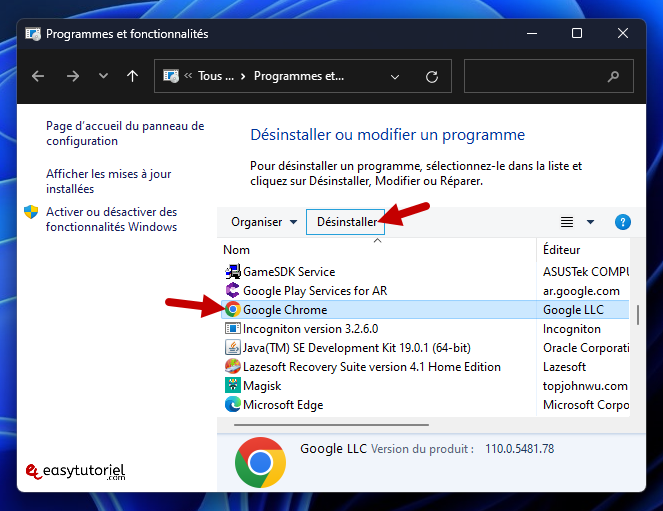Select the Magisk entry
The height and width of the screenshot is (511, 663).
tap(262, 386)
